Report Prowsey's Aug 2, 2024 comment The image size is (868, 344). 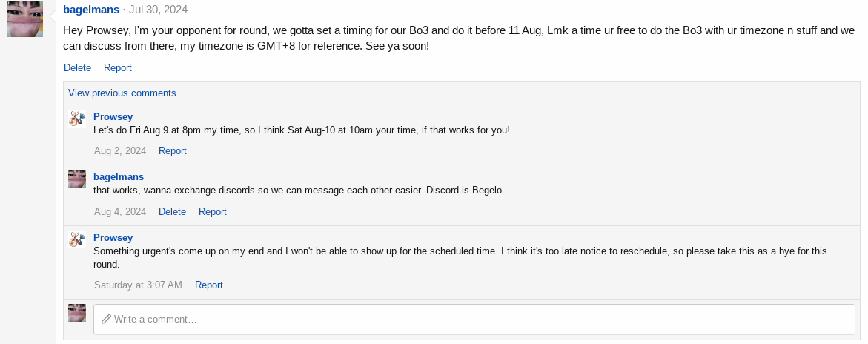coord(173,150)
